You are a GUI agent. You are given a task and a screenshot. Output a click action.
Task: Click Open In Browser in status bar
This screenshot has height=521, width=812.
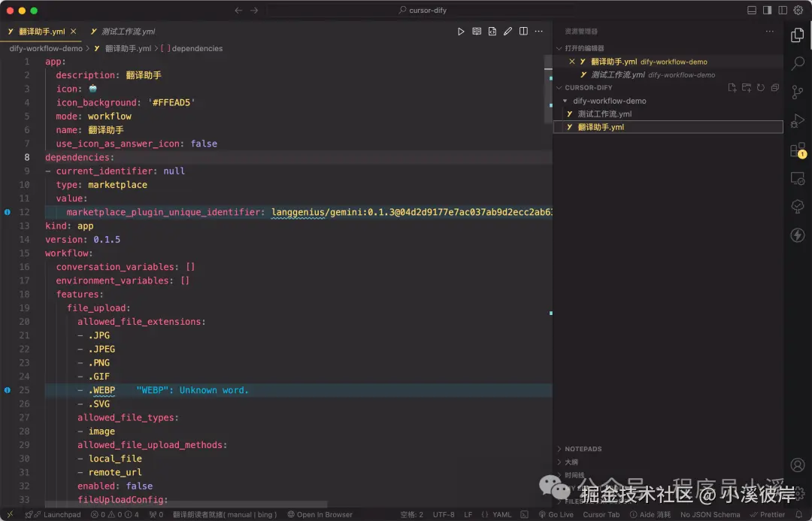pyautogui.click(x=320, y=514)
